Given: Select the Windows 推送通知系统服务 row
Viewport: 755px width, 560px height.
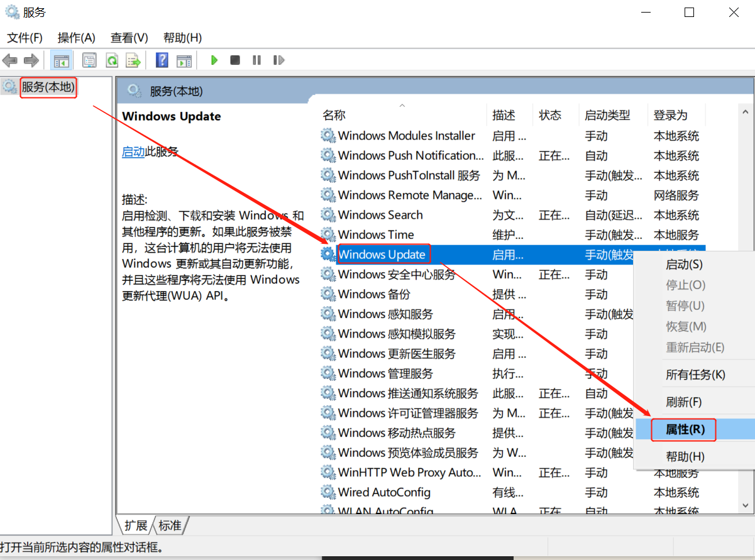Looking at the screenshot, I should (478, 393).
